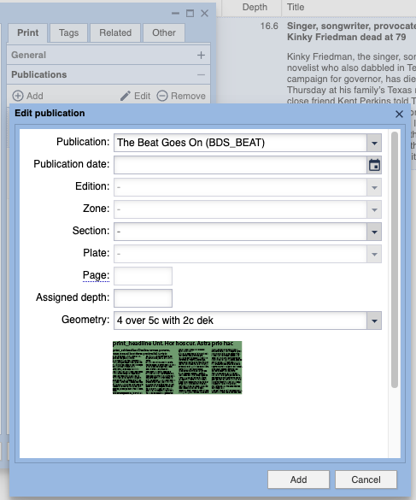
Task: Open the Publication dropdown arrow
Action: tap(374, 143)
